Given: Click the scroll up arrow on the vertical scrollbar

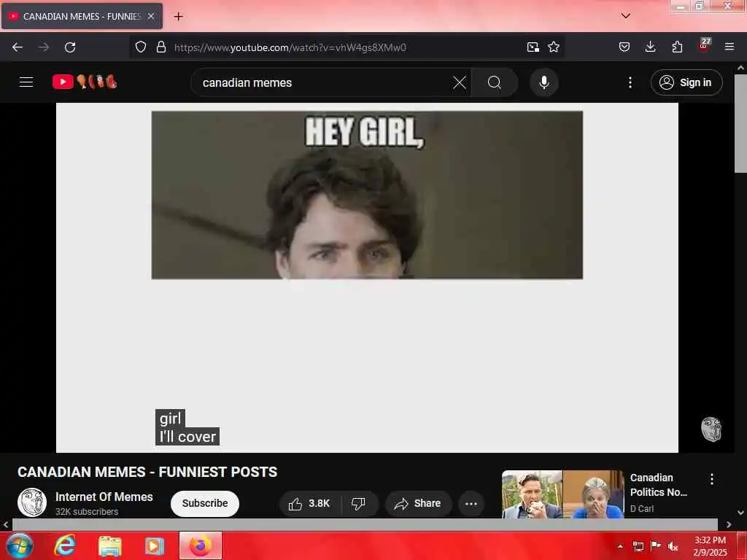Looking at the screenshot, I should 741,68.
